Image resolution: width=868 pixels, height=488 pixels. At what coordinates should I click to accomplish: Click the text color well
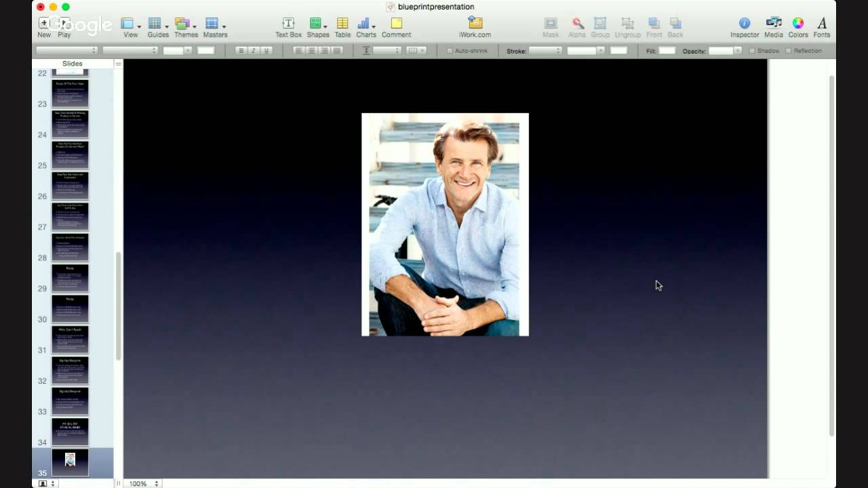coord(205,51)
